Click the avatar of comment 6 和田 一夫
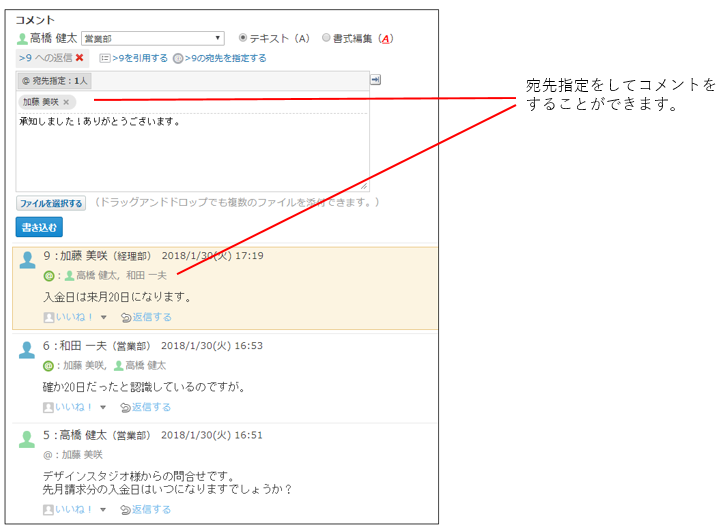This screenshot has height=532, width=718. click(x=27, y=350)
